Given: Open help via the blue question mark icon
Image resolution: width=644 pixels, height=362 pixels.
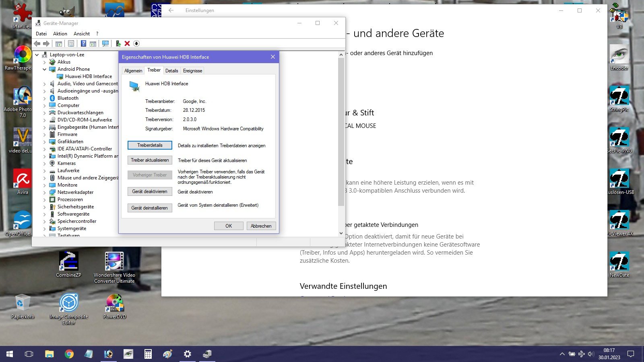Looking at the screenshot, I should tap(83, 43).
